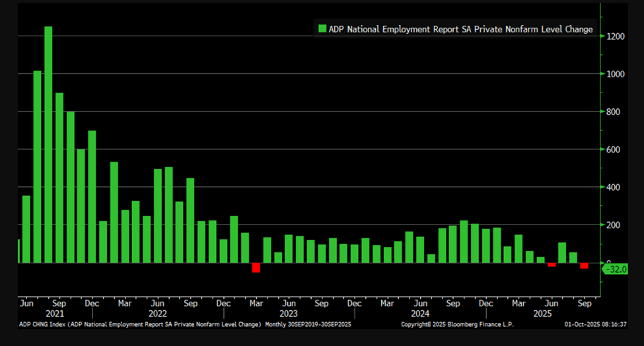
Task: Click the small red bar near June 2025
Action: point(552,264)
